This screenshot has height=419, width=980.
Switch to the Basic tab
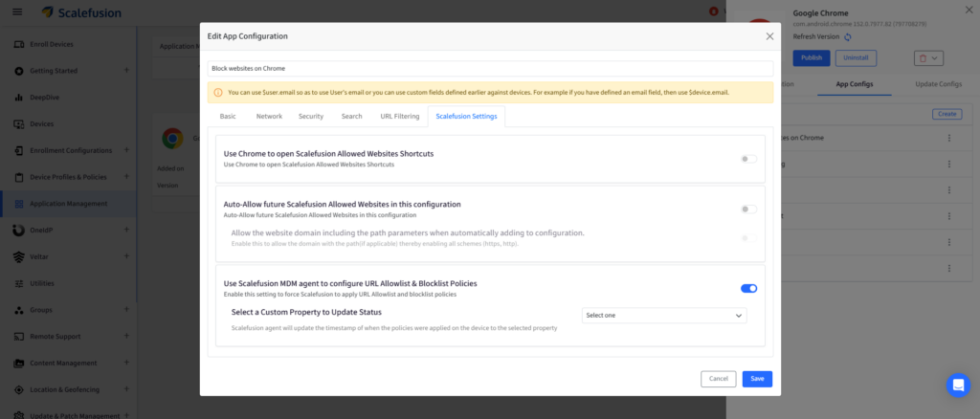228,116
